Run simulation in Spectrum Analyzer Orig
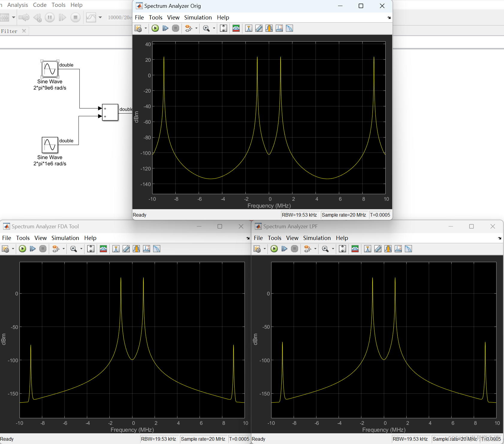Viewport: 504px width, 444px height. coord(155,28)
